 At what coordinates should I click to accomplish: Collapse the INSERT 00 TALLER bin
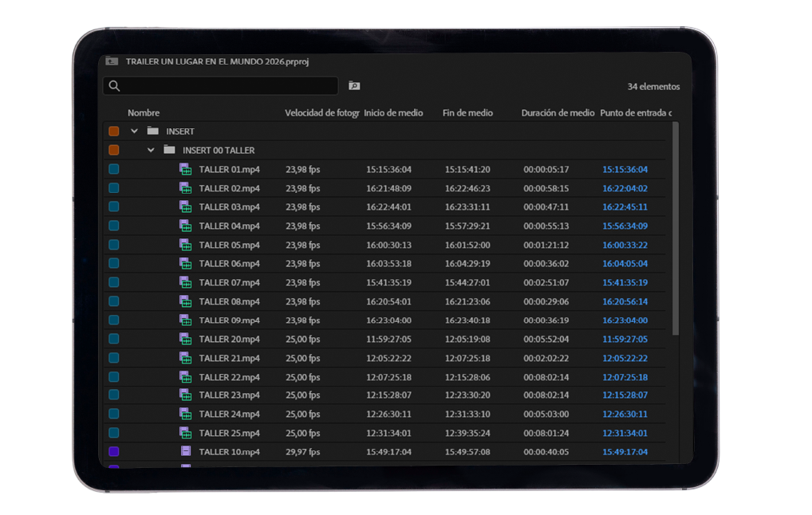(151, 150)
